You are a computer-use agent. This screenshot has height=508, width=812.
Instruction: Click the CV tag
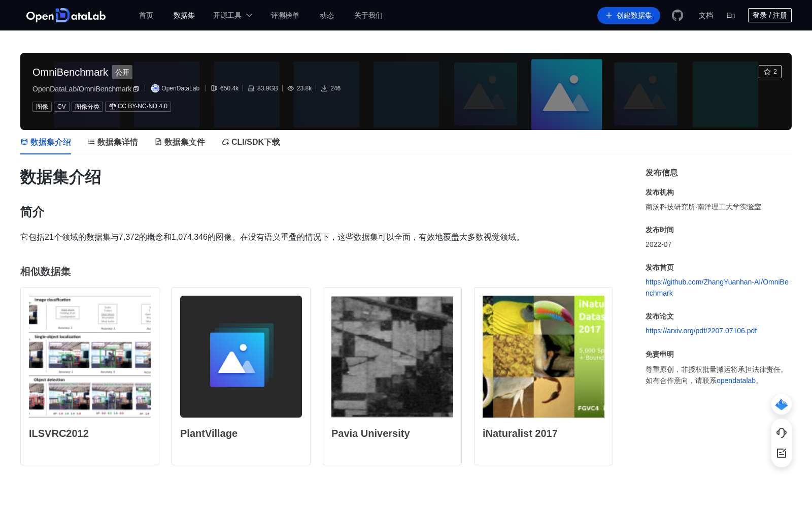pyautogui.click(x=61, y=107)
